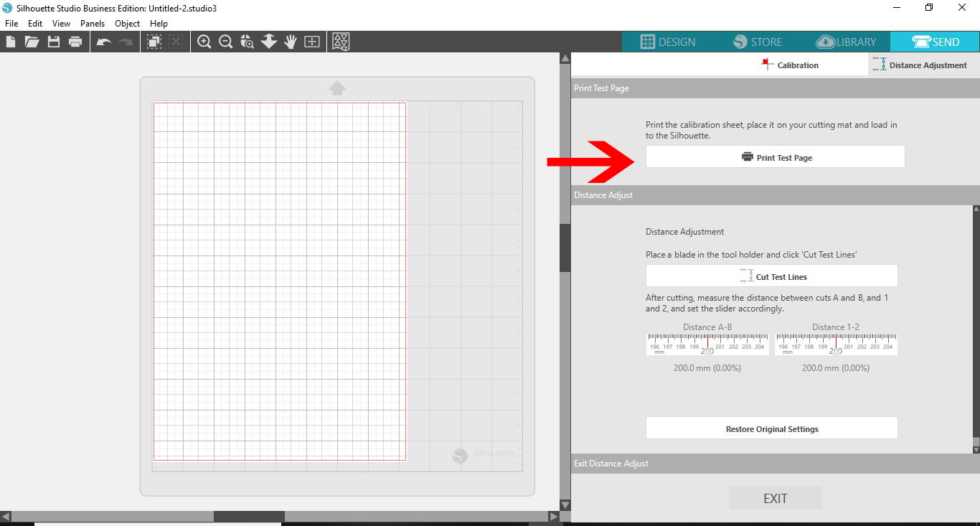980x526 pixels.
Task: Click the panel scrollbar down arrow
Action: coord(976,448)
